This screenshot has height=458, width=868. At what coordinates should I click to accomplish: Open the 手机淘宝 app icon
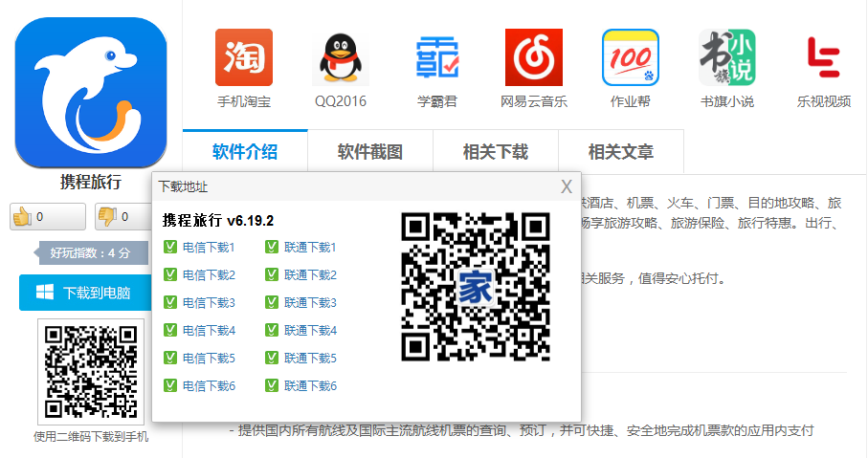pos(244,57)
